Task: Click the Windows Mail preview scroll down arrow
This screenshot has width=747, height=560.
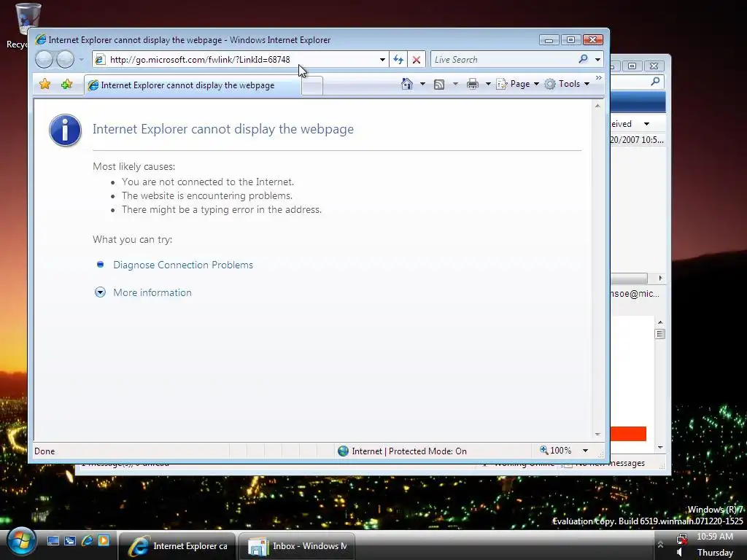Action: (x=660, y=448)
